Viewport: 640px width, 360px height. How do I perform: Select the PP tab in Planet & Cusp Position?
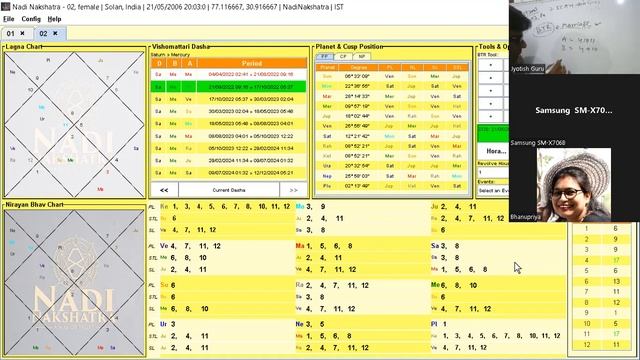(x=325, y=56)
